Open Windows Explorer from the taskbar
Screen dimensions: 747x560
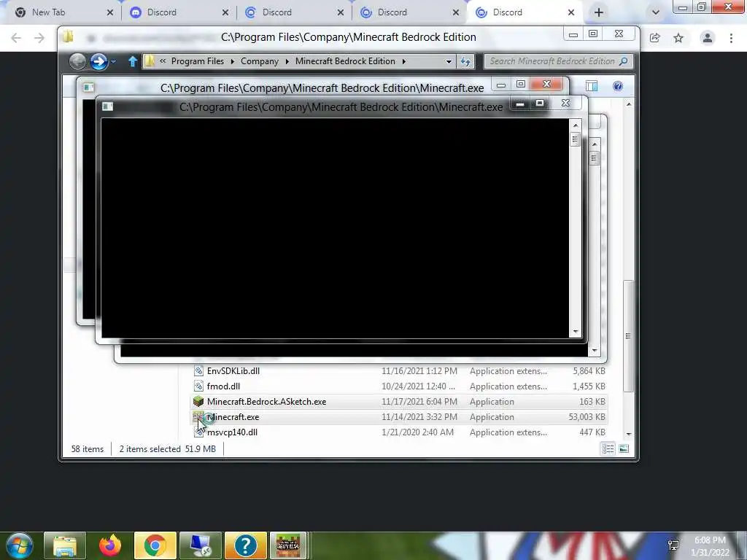coord(65,545)
